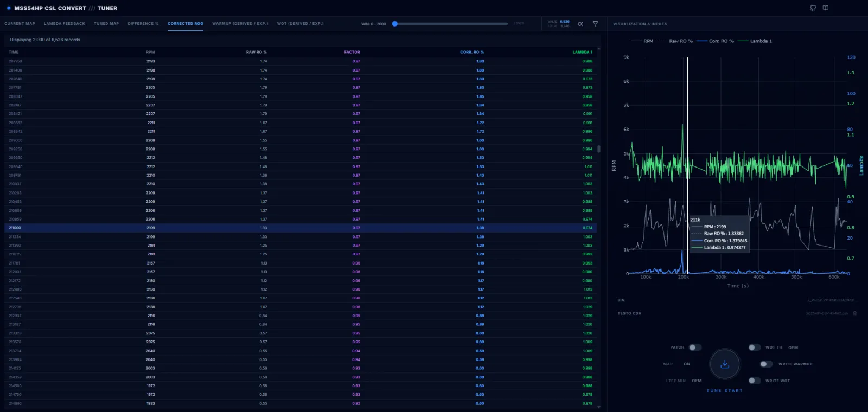Open the GitHub link icon
Viewport: 868px width, 412px height.
(x=813, y=8)
